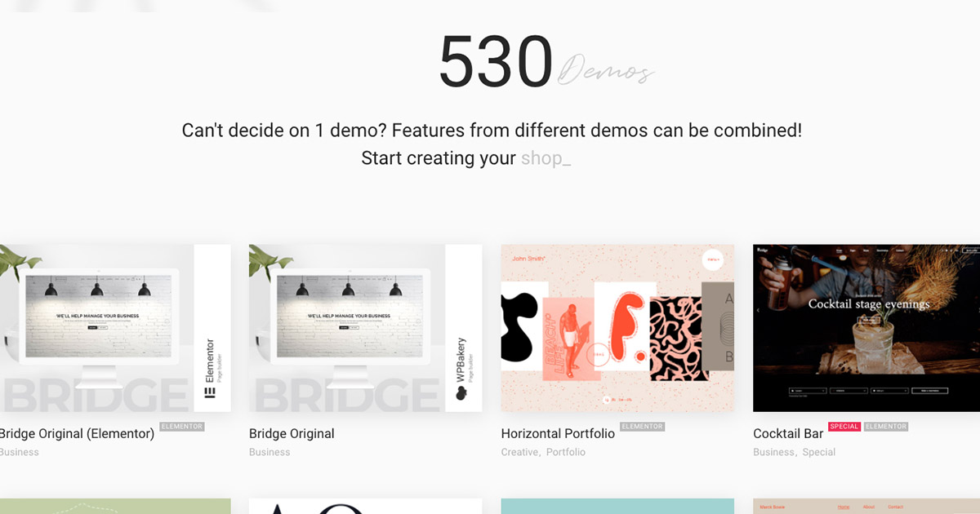This screenshot has width=980, height=514.
Task: Open the Bridge Original WPBakery demo thumbnail
Action: tap(365, 328)
